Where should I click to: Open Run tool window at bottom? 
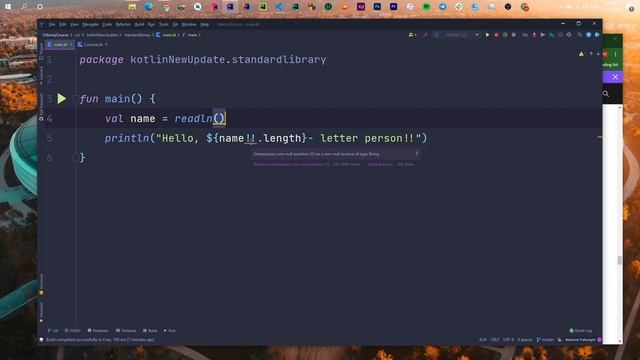170,331
